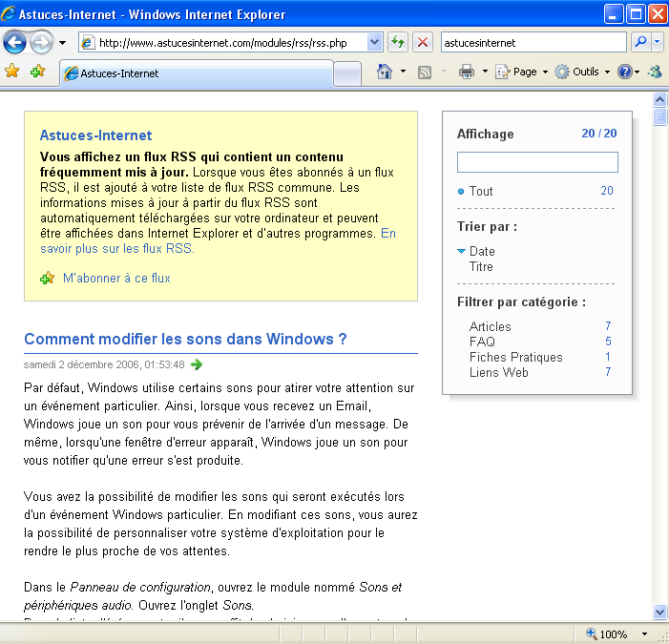The width and height of the screenshot is (669, 644).
Task: Open the recent pages dropdown arrow
Action: pos(62,43)
